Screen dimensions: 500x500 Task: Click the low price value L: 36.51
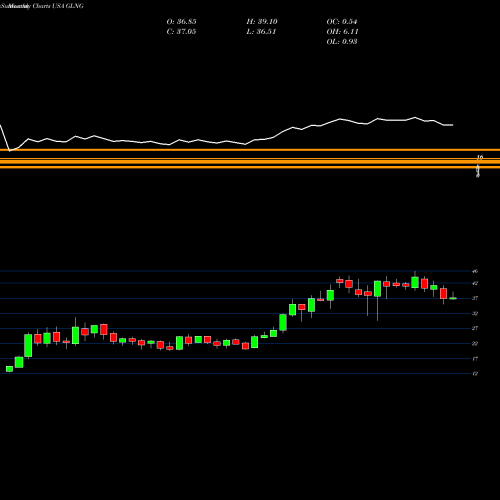[x=262, y=32]
